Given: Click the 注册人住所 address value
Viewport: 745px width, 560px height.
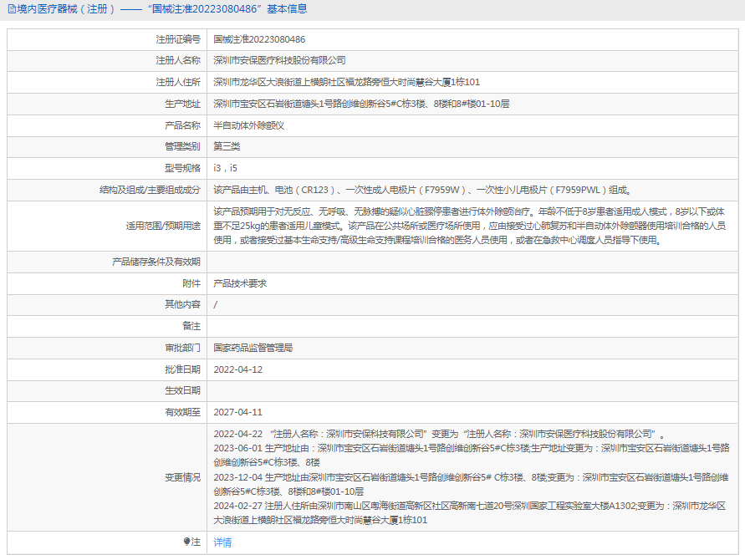Looking at the screenshot, I should 346,82.
